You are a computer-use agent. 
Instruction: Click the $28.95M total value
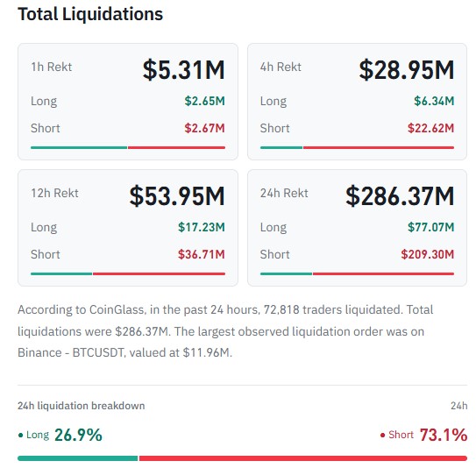[407, 70]
